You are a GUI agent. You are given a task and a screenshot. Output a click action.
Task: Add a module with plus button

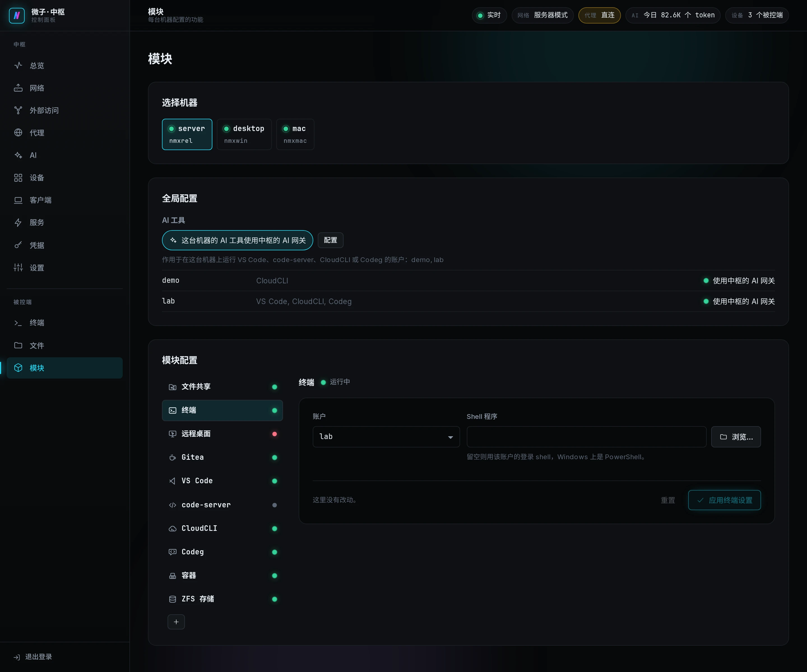176,622
